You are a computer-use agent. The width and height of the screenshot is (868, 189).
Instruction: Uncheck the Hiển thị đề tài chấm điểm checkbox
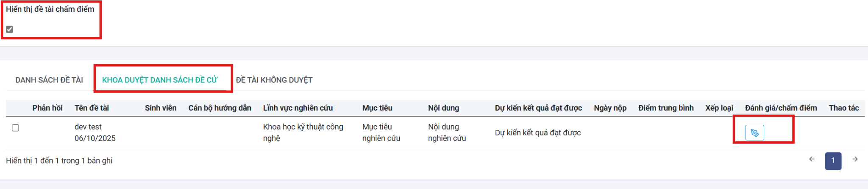[10, 29]
